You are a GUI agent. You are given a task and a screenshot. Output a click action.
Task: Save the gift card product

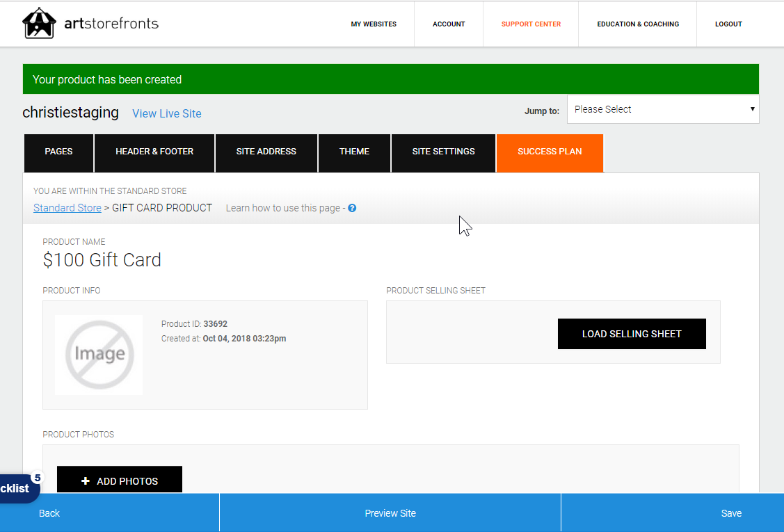coord(731,513)
